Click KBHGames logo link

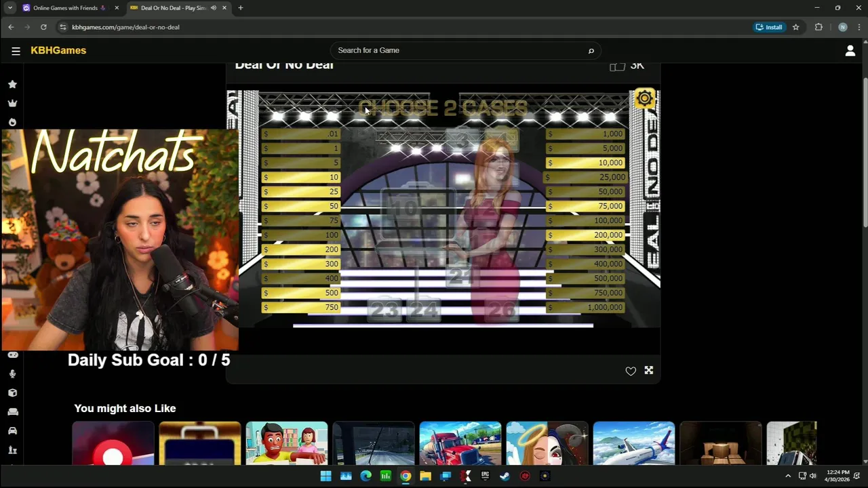58,51
